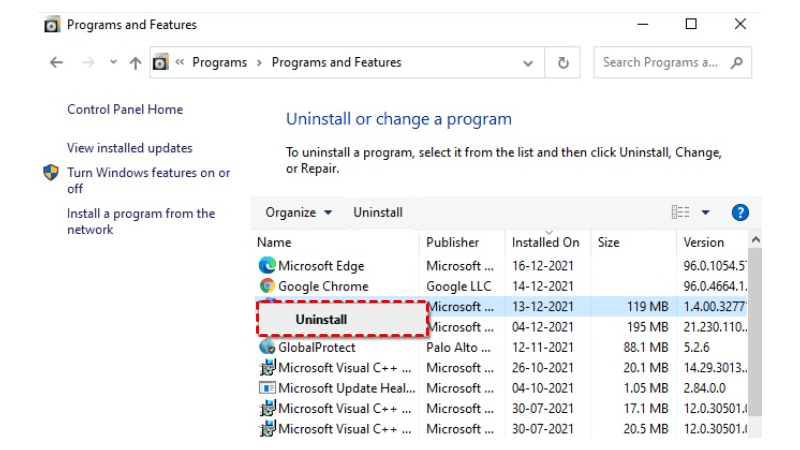Select Visual C++ icon sized 17.1 MB
Screen dimensions: 800x450
(x=267, y=408)
